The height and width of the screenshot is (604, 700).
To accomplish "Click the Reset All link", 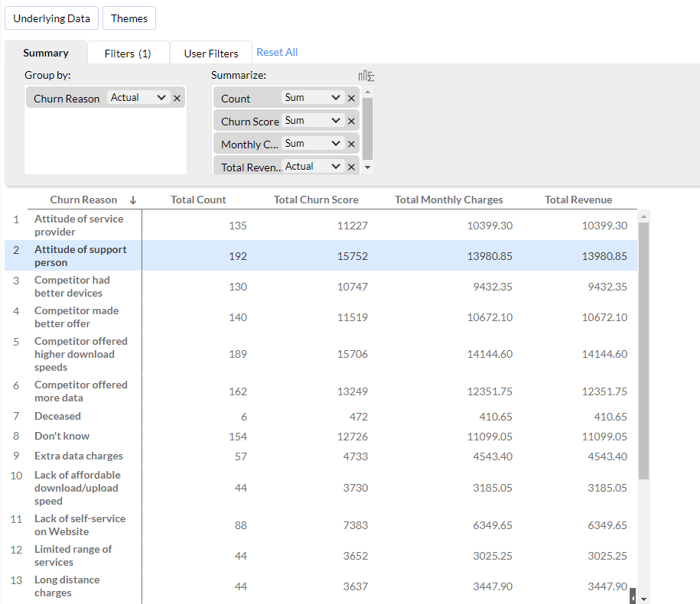I will click(x=277, y=53).
